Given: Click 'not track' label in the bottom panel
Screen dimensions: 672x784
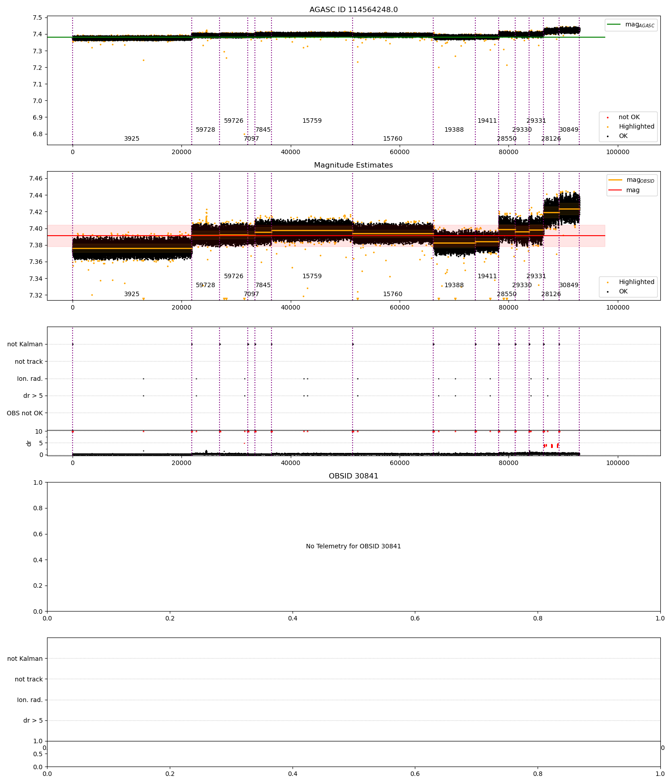Looking at the screenshot, I should tap(29, 679).
